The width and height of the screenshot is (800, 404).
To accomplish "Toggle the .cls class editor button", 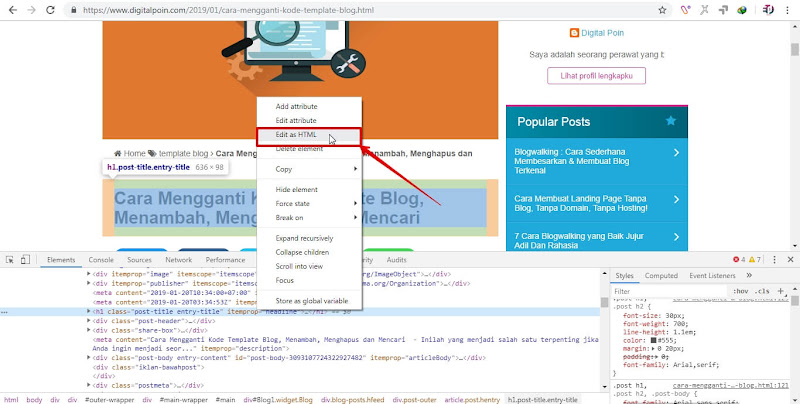I will [762, 291].
